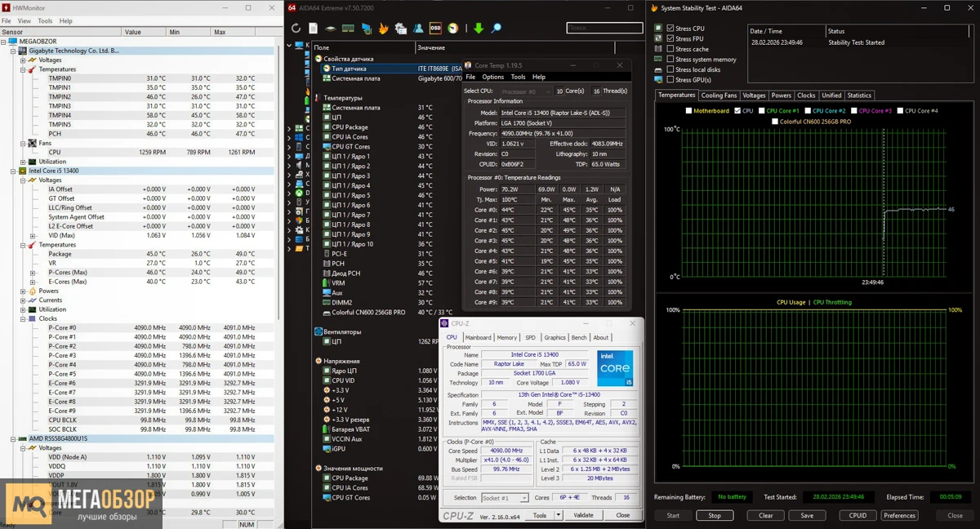The height and width of the screenshot is (529, 980).
Task: Click the AIDA64 refresh toolbar icon
Action: tap(296, 29)
